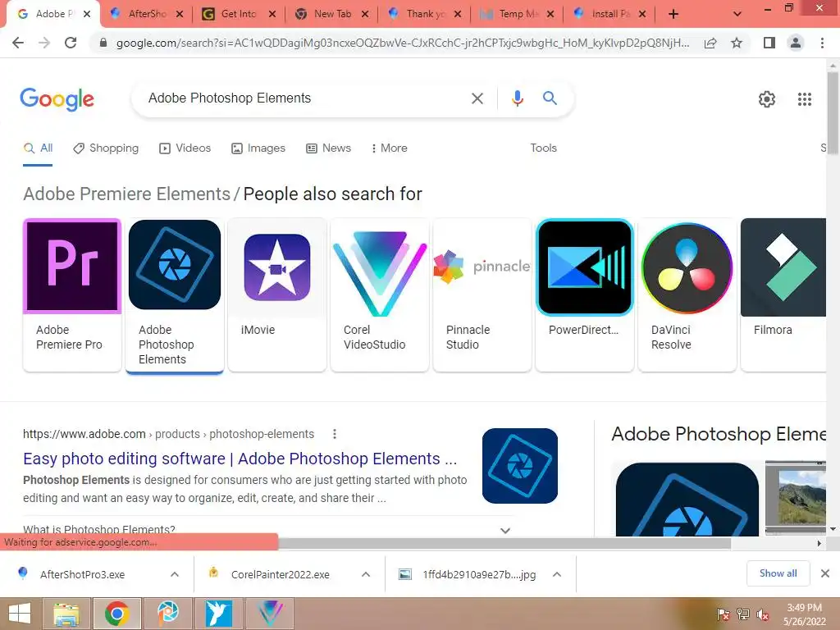The height and width of the screenshot is (630, 840).
Task: Reload the current page
Action: [x=71, y=43]
